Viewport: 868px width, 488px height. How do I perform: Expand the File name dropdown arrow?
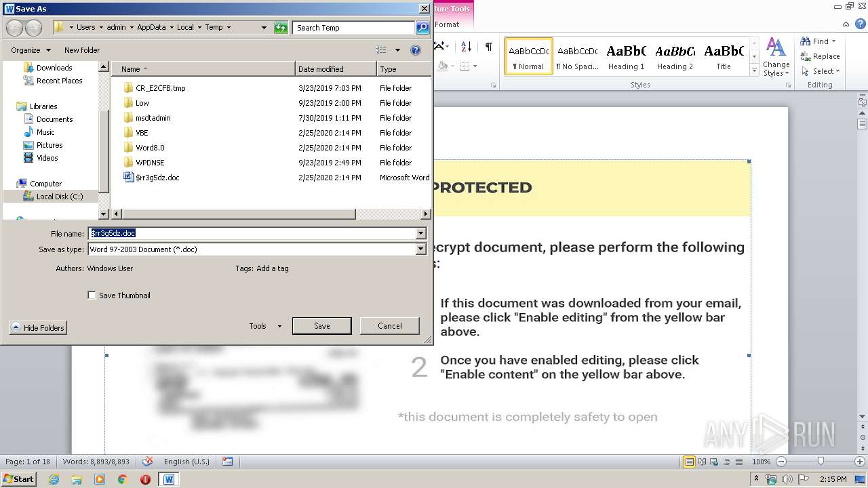point(420,233)
